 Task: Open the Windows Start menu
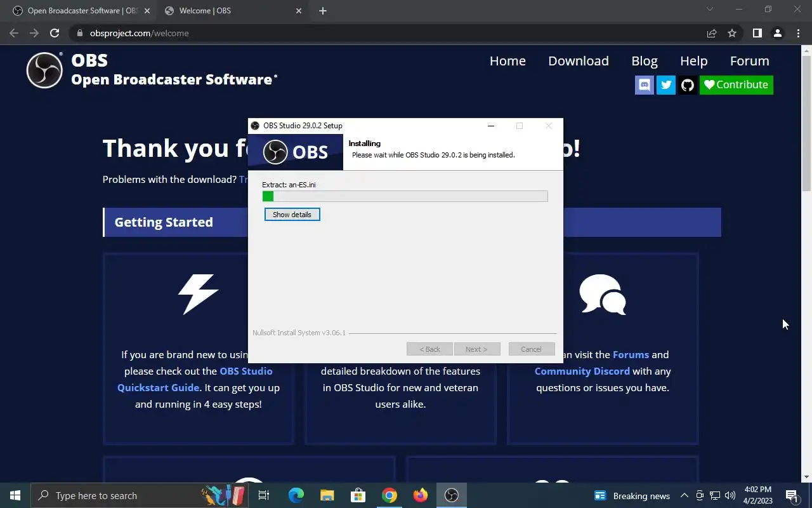point(15,495)
